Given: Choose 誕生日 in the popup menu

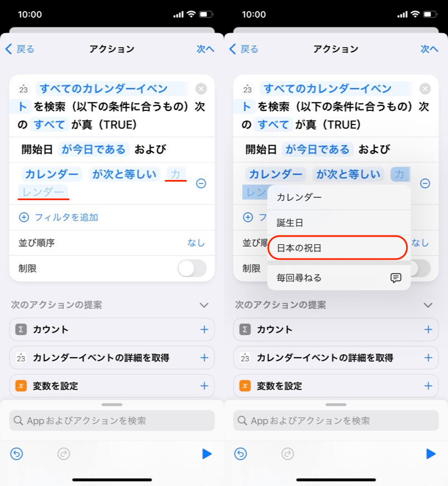Looking at the screenshot, I should [339, 223].
